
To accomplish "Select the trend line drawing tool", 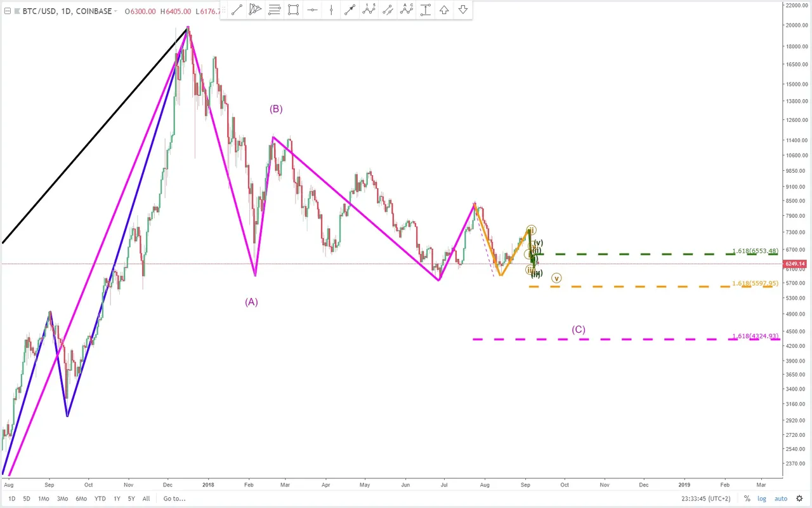I will 236,10.
